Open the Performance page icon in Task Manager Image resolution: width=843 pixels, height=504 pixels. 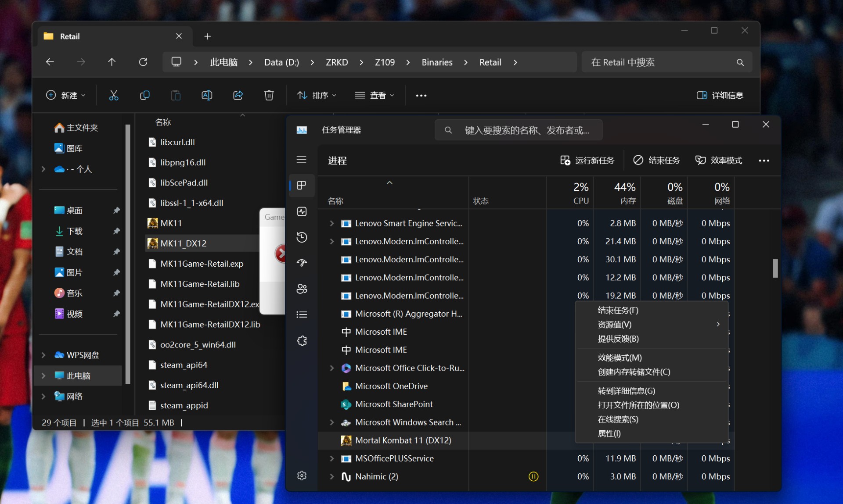[302, 211]
